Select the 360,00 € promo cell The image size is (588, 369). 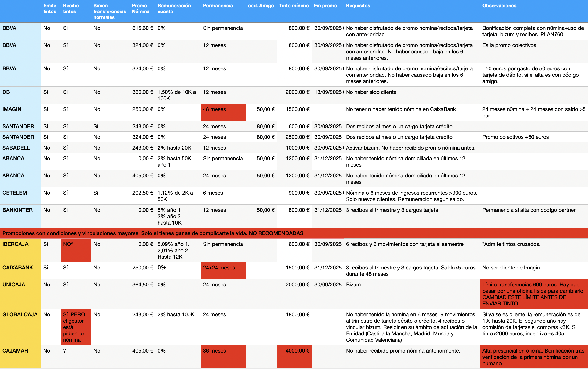tap(142, 95)
